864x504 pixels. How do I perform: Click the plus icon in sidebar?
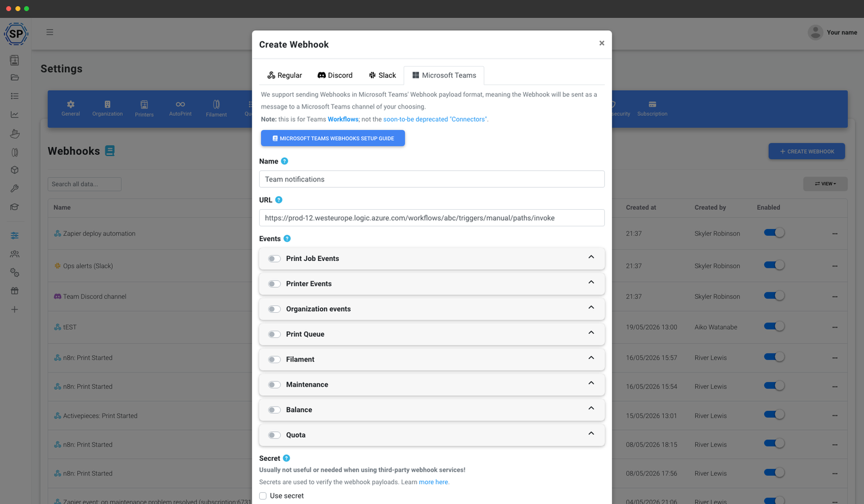[x=15, y=310]
